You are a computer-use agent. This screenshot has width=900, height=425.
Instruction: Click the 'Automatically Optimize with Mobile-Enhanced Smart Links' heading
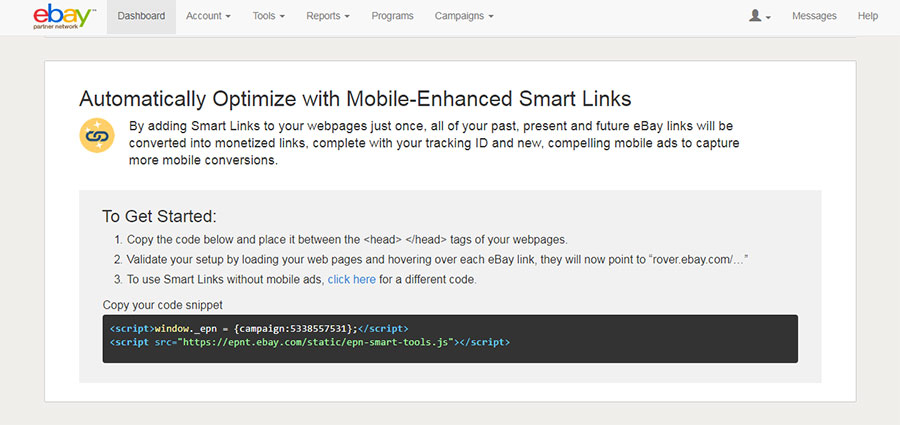355,99
